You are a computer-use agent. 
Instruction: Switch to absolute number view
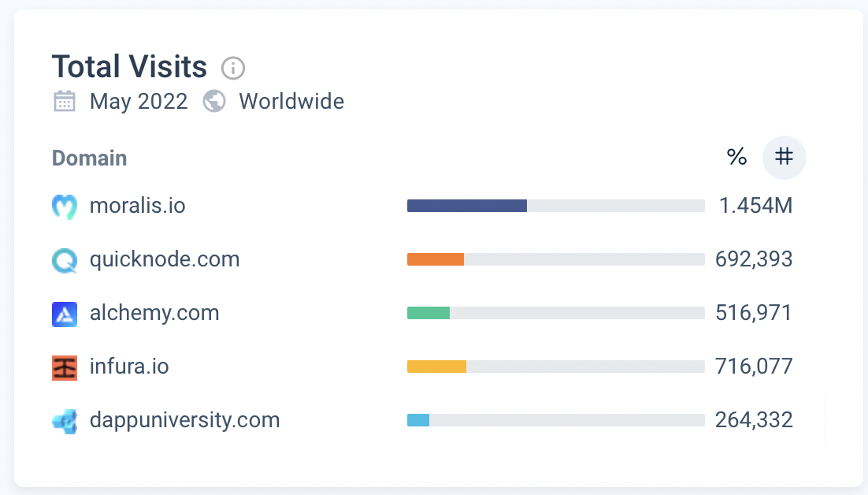tap(784, 158)
